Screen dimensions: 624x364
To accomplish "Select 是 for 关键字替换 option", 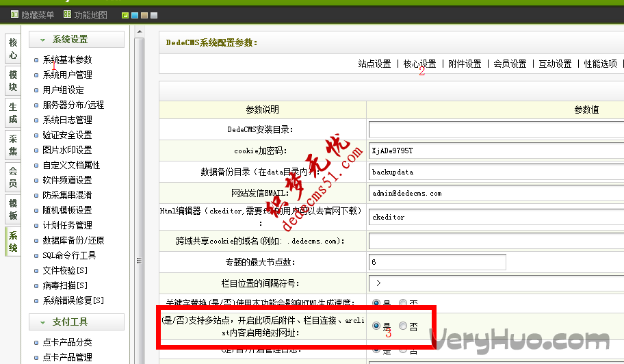I will point(376,302).
